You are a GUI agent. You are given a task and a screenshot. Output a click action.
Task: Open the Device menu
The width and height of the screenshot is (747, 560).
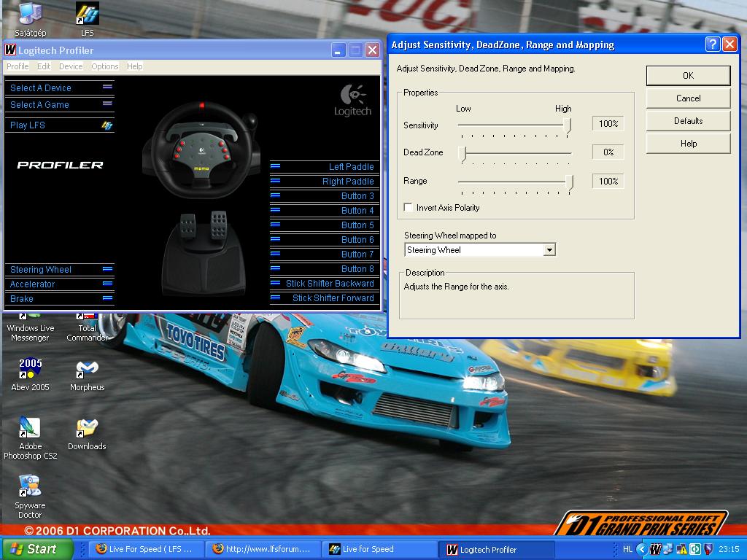[71, 66]
